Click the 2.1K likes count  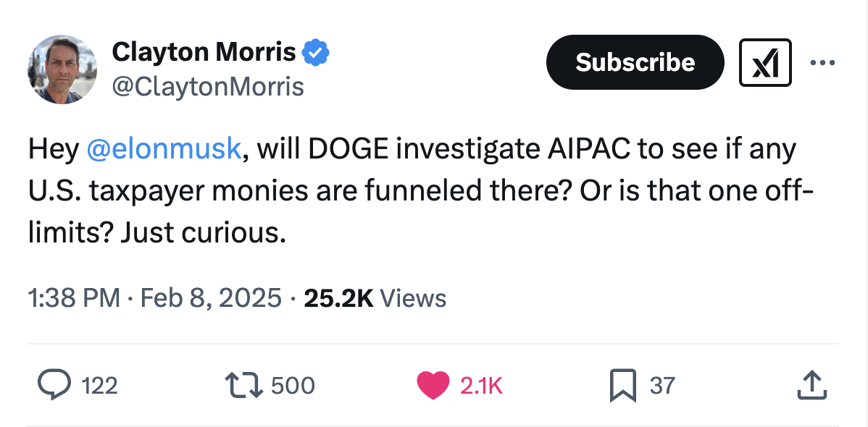coord(481,386)
